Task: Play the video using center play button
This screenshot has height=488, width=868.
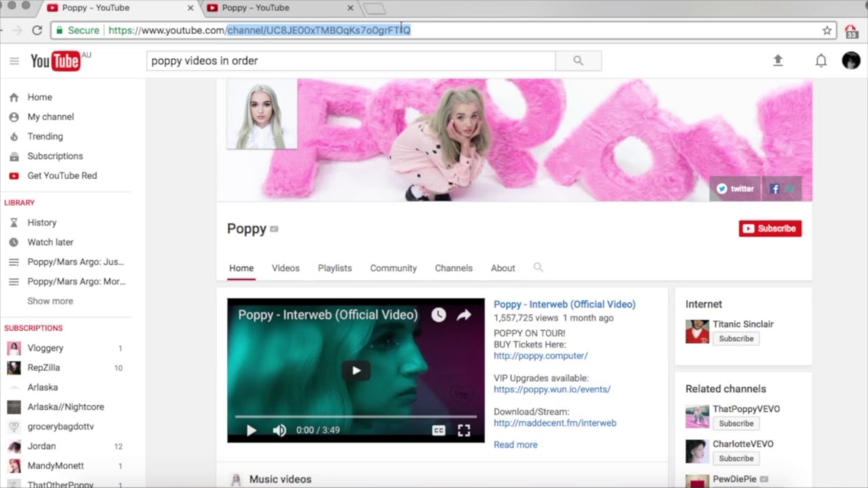Action: [x=356, y=370]
